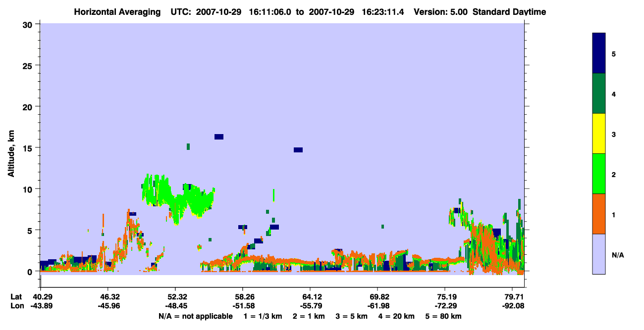Image resolution: width=644 pixels, height=330 pixels.
Task: Click the 'Lat' axis row label
Action: [16, 297]
